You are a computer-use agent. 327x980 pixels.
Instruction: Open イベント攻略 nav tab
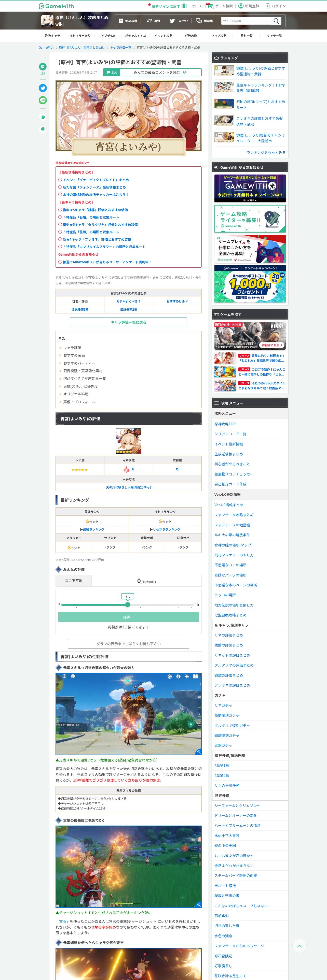(163, 36)
